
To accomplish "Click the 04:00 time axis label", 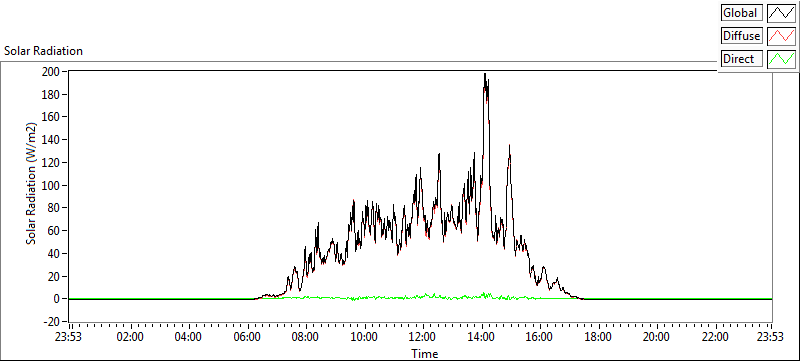I will click(189, 337).
